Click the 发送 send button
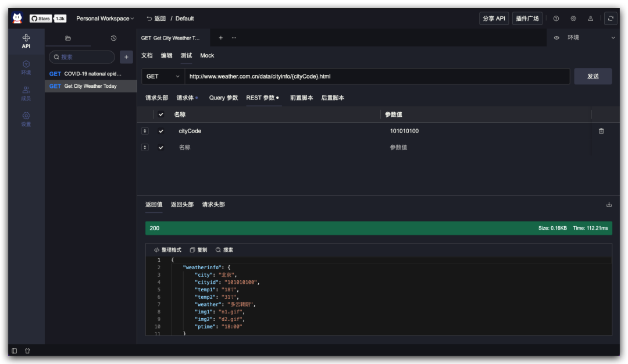This screenshot has height=364, width=628. click(x=593, y=76)
